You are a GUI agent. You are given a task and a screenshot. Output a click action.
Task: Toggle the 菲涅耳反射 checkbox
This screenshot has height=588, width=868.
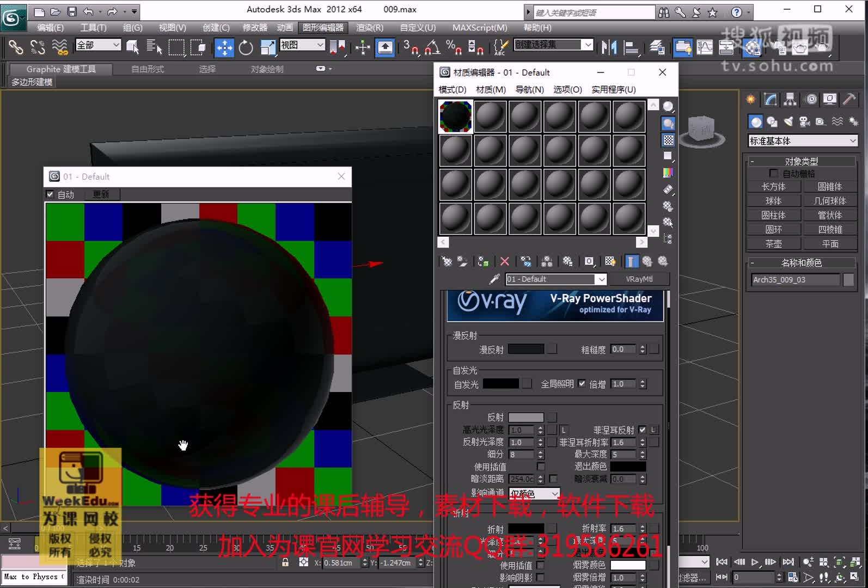[643, 430]
